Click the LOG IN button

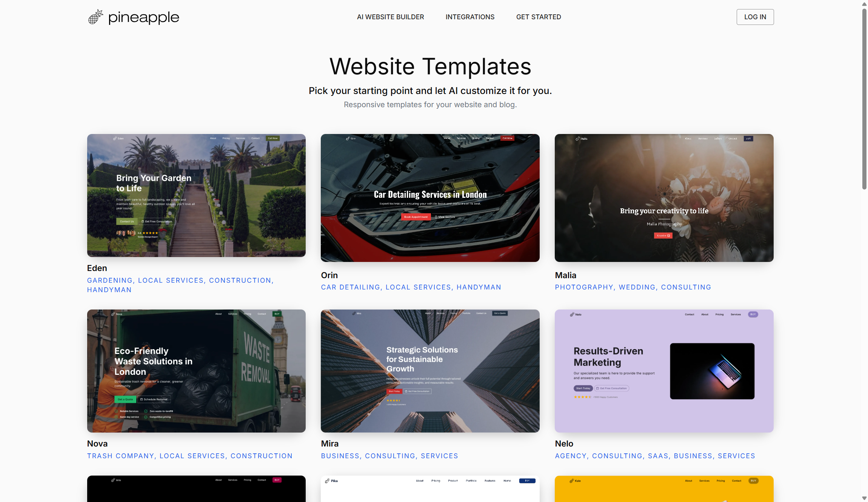click(755, 17)
